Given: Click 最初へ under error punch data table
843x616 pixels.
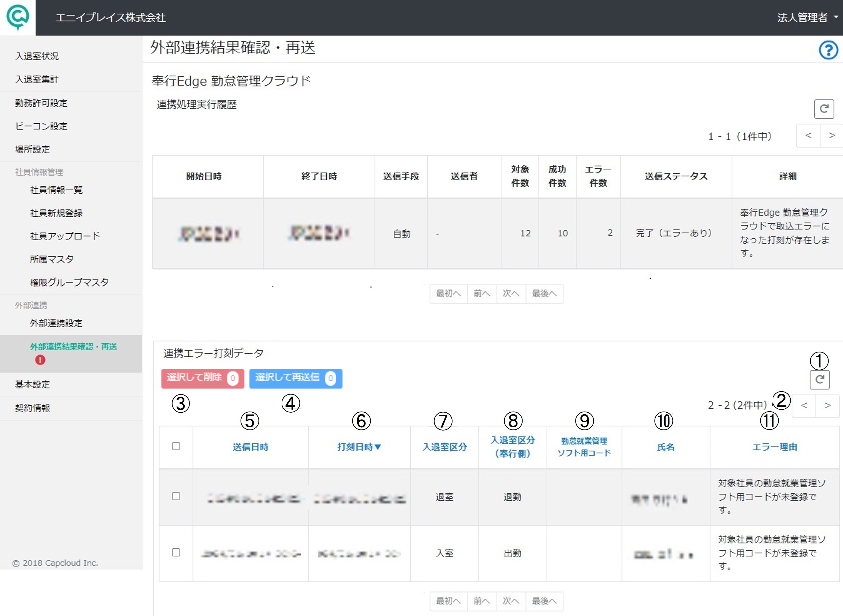Looking at the screenshot, I should pos(448,601).
